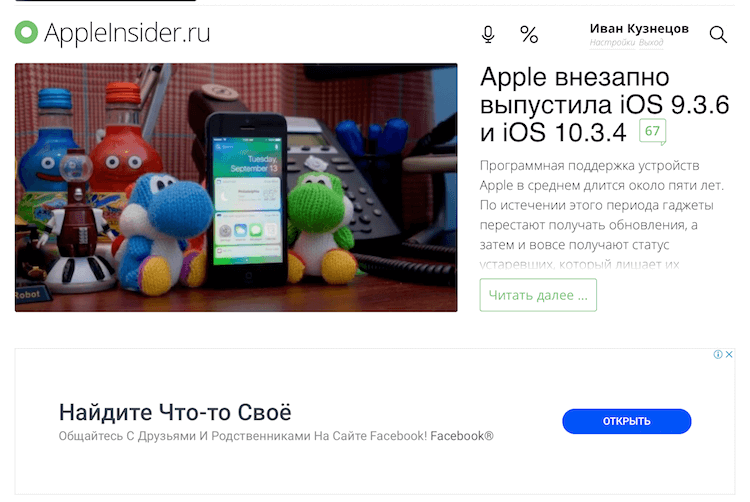The width and height of the screenshot is (750, 502).
Task: Click the iPhone screen in the photo
Action: tap(247, 201)
